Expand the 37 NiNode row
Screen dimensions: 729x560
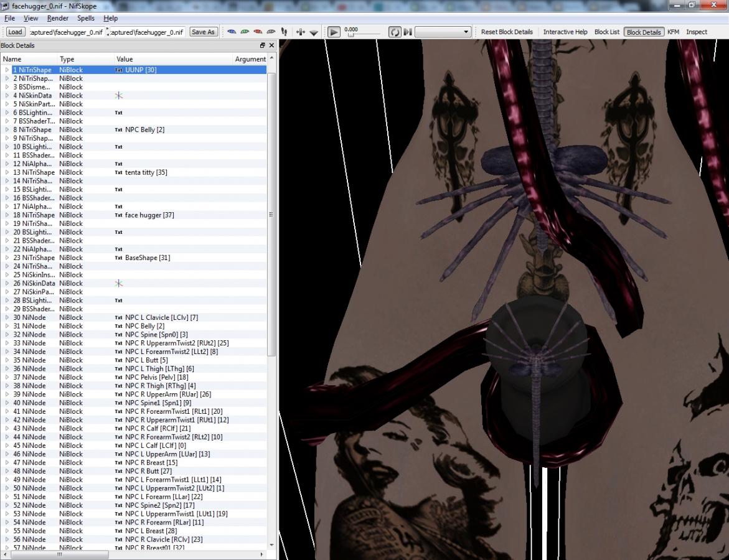[6, 377]
